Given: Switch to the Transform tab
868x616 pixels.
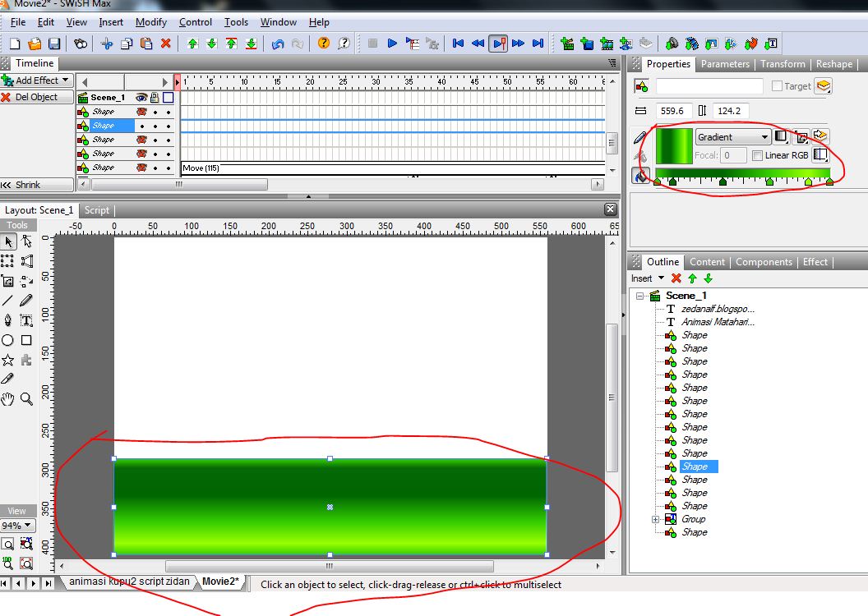Looking at the screenshot, I should click(782, 63).
